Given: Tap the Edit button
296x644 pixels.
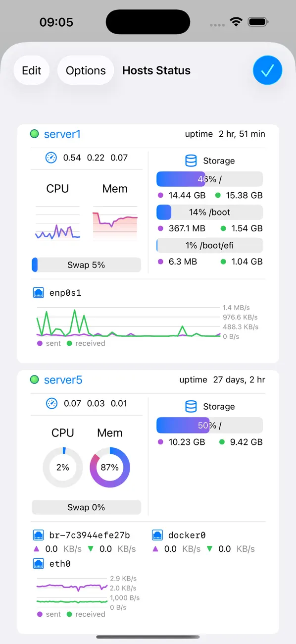Looking at the screenshot, I should point(31,70).
